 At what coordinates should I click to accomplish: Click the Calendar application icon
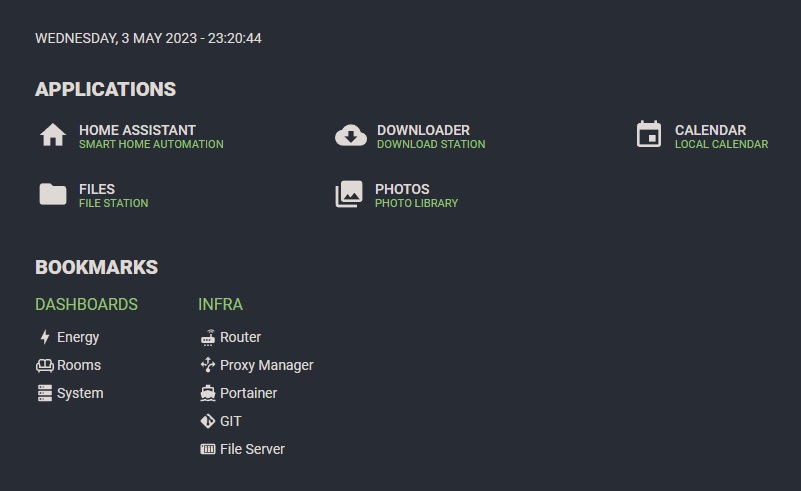tap(649, 134)
